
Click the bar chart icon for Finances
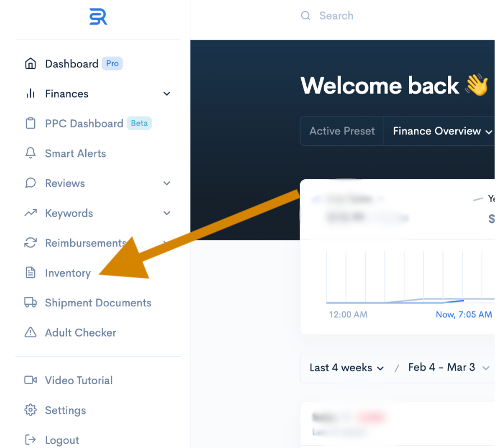[x=30, y=94]
